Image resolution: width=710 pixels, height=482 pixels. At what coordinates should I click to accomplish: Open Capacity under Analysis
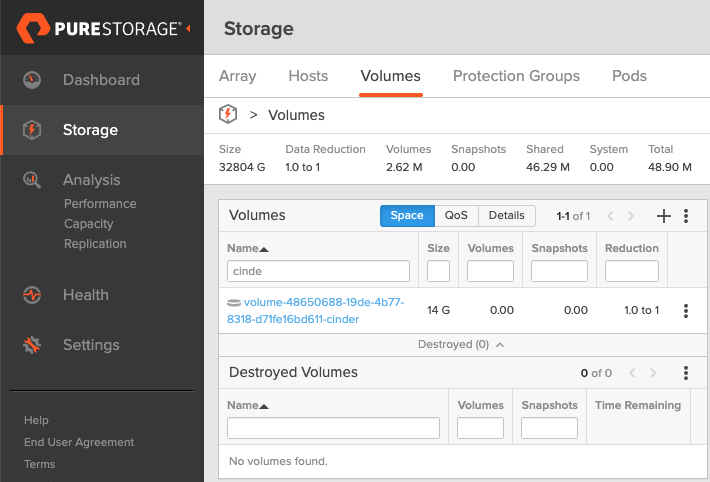click(x=88, y=224)
